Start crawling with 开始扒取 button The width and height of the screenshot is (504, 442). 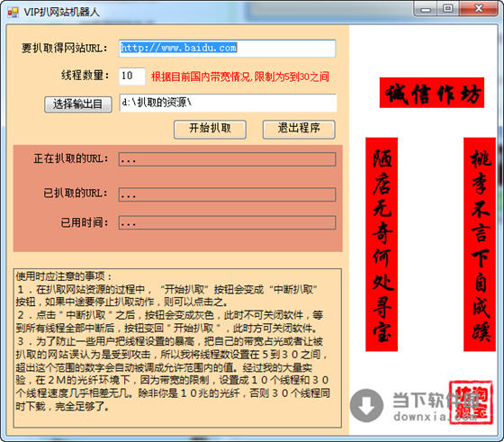coord(210,130)
